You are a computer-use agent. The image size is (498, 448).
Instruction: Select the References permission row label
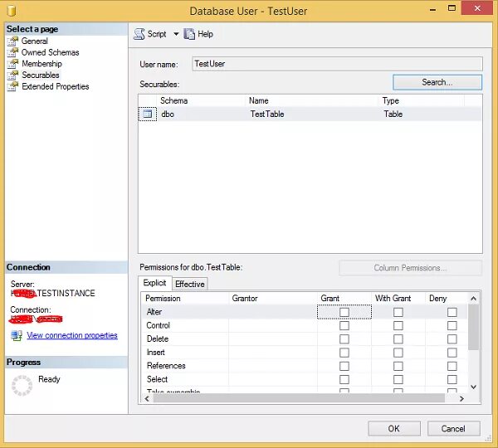point(166,366)
